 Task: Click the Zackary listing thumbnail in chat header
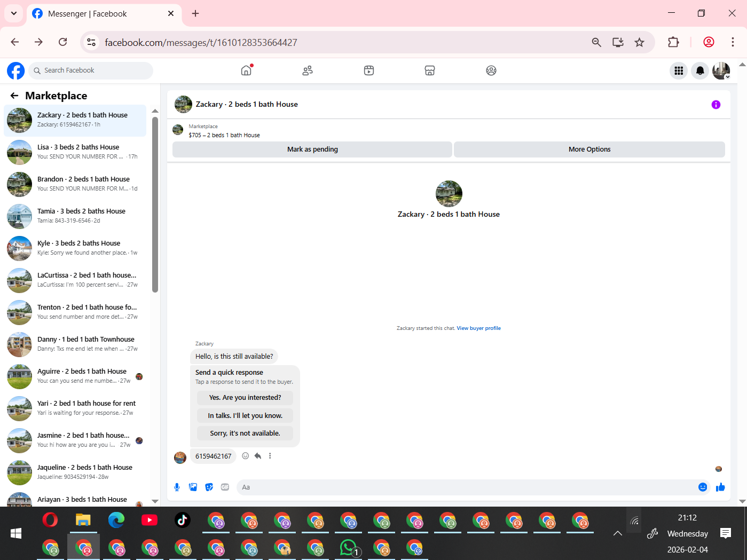click(183, 105)
